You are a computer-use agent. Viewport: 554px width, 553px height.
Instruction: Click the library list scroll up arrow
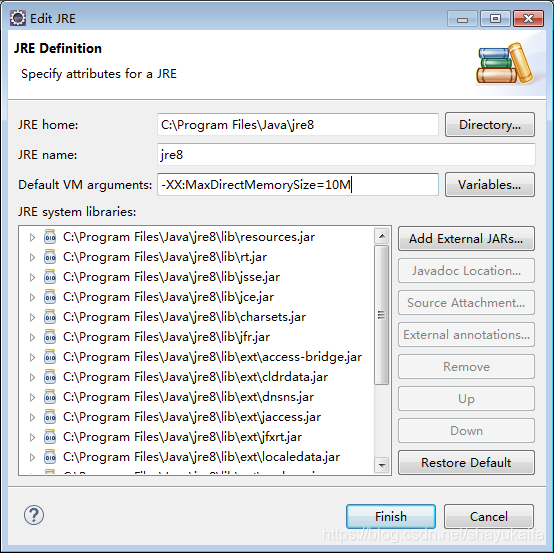tap(382, 236)
